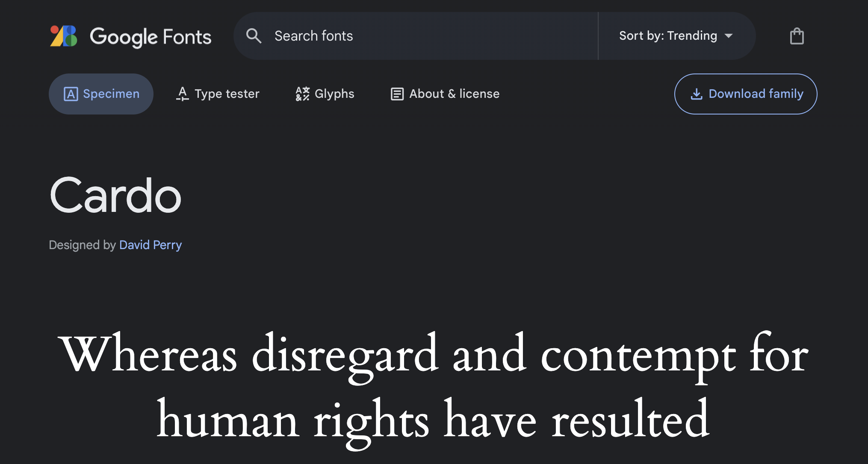868x464 pixels.
Task: Select About & license menu item
Action: pos(444,94)
